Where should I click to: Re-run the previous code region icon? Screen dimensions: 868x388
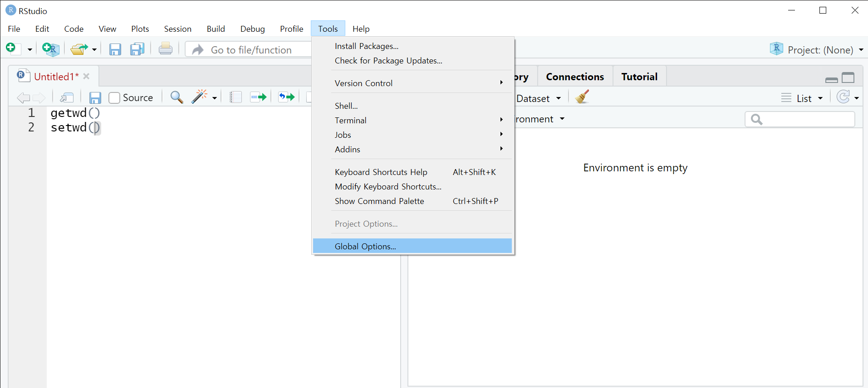pyautogui.click(x=286, y=97)
